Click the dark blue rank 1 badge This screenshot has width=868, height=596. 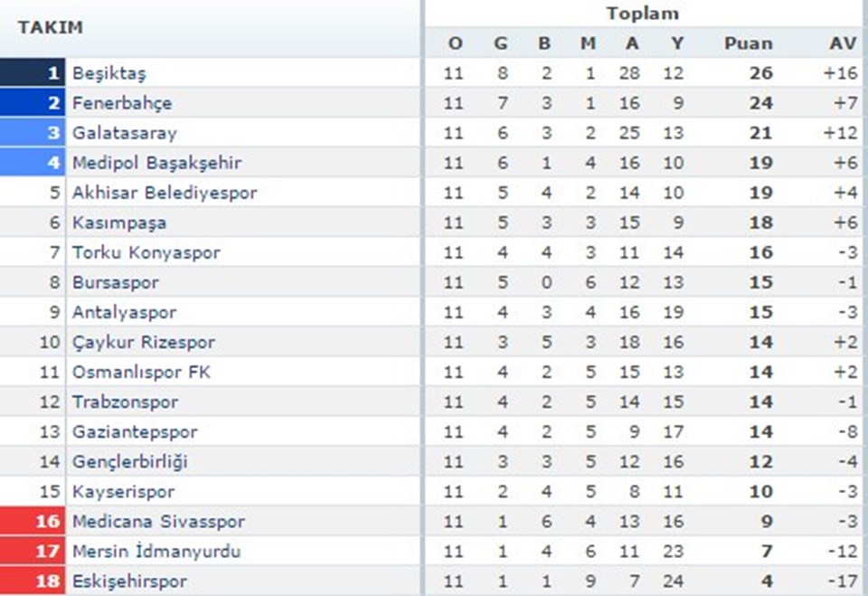pos(33,72)
